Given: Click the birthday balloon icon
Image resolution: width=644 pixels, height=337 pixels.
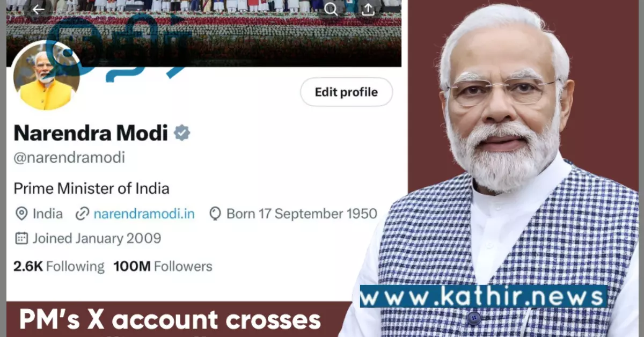Looking at the screenshot, I should [x=215, y=214].
